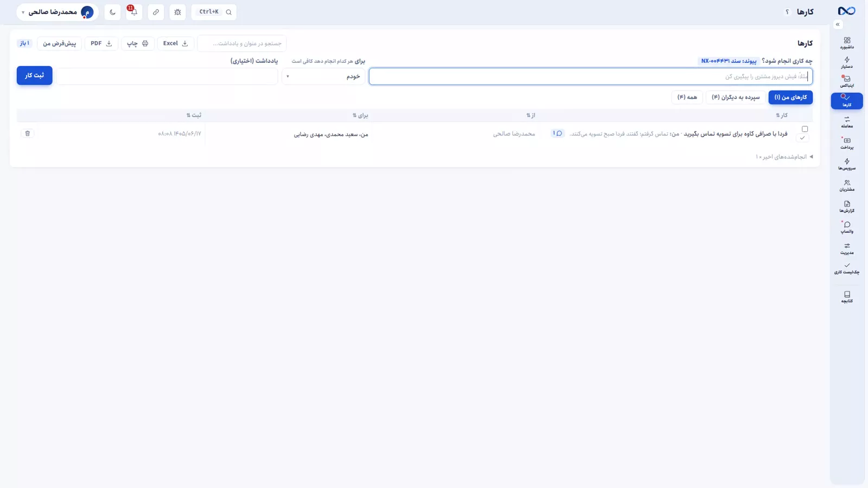This screenshot has height=488, width=868.
Task: Open مشتریان in the sidebar
Action: click(x=847, y=185)
